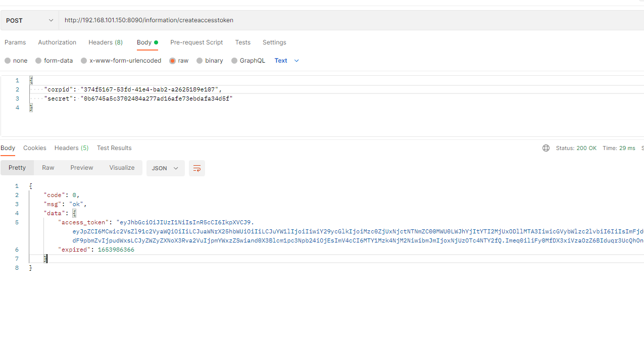Open the Pre-request Script tab
The height and width of the screenshot is (341, 644).
point(196,42)
